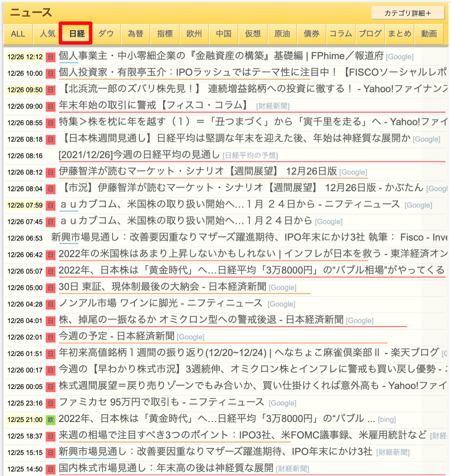This screenshot has width=451, height=476.
Task: Click the 日 icon beside 12/26 00:17
Action: point(51,370)
